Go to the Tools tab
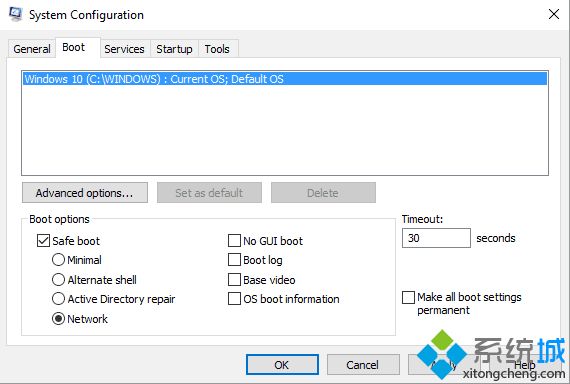The image size is (570, 384). coord(217,49)
